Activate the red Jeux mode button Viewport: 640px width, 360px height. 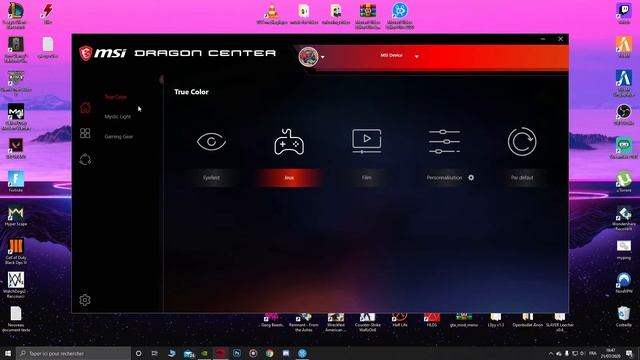tap(289, 178)
